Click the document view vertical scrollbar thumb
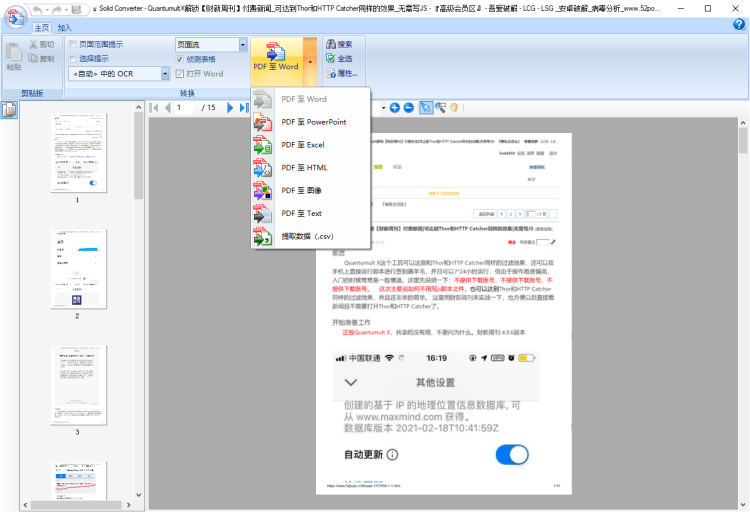This screenshot has height=512, width=750. coord(743,141)
